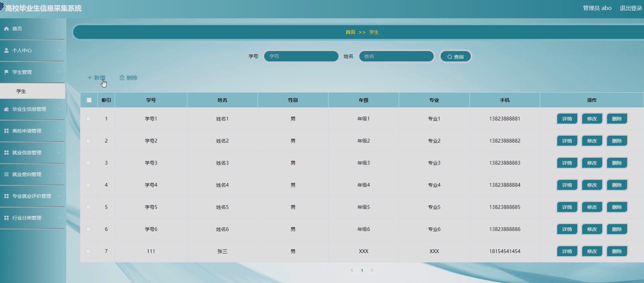Open the 行业分类管理 sidebar menu
The image size is (644, 283).
[32, 218]
